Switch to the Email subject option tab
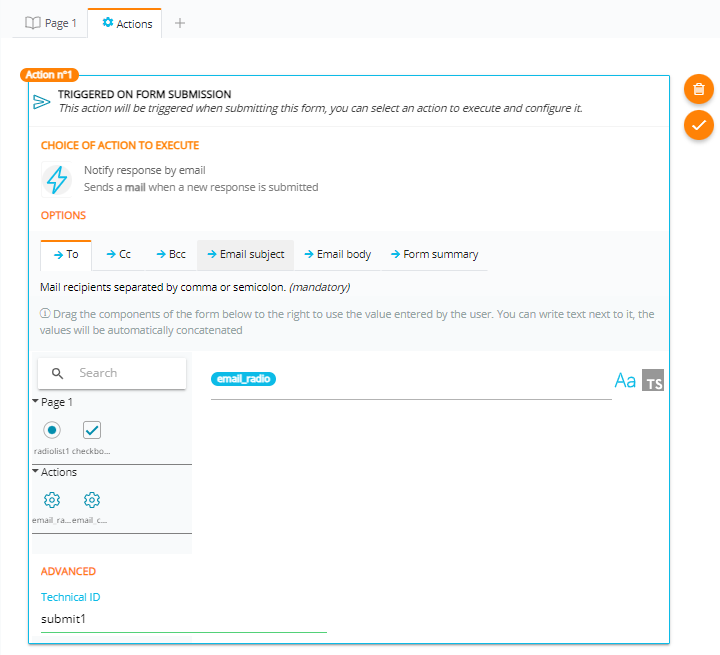This screenshot has width=720, height=655. (245, 254)
